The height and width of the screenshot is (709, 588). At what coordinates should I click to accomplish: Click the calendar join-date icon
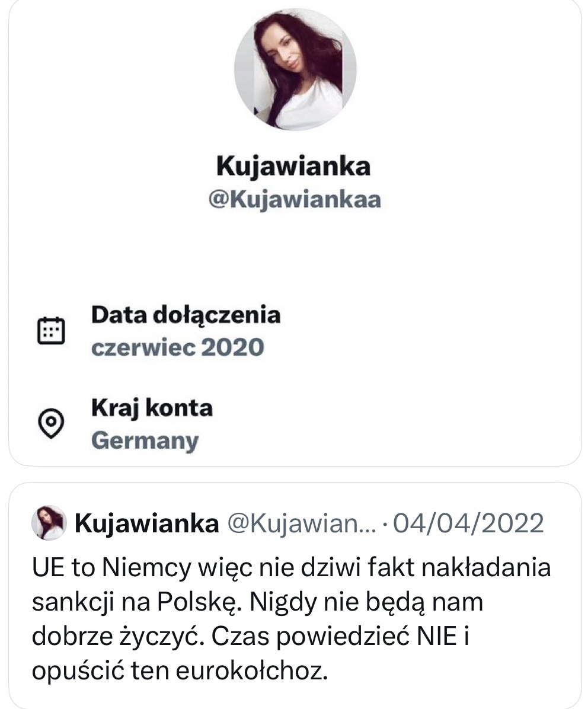point(52,330)
